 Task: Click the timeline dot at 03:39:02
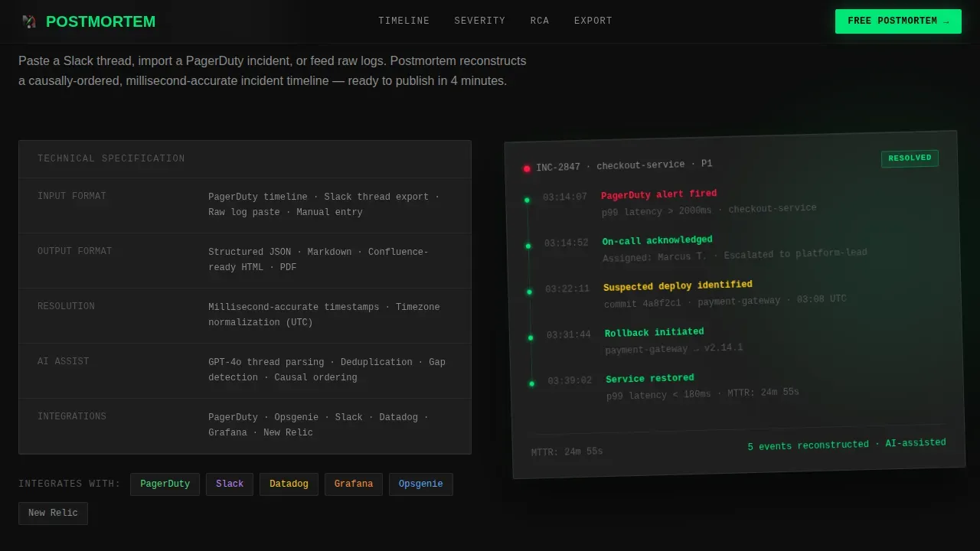[531, 383]
